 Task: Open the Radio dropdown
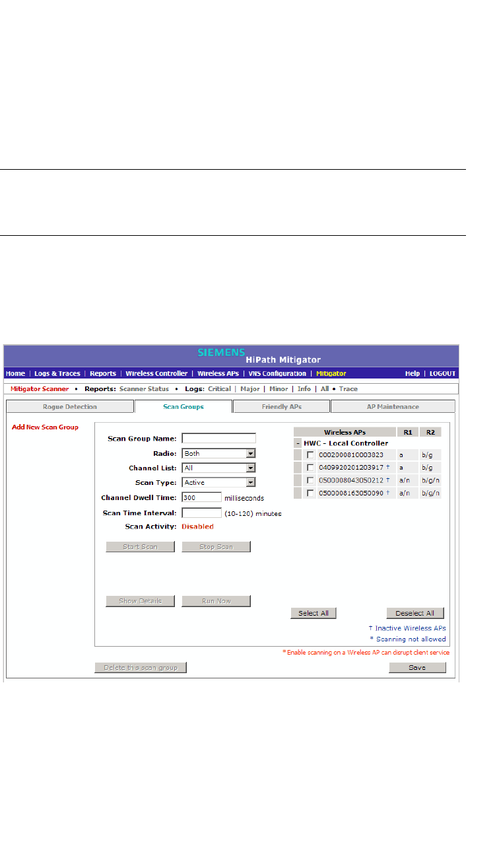click(x=218, y=453)
